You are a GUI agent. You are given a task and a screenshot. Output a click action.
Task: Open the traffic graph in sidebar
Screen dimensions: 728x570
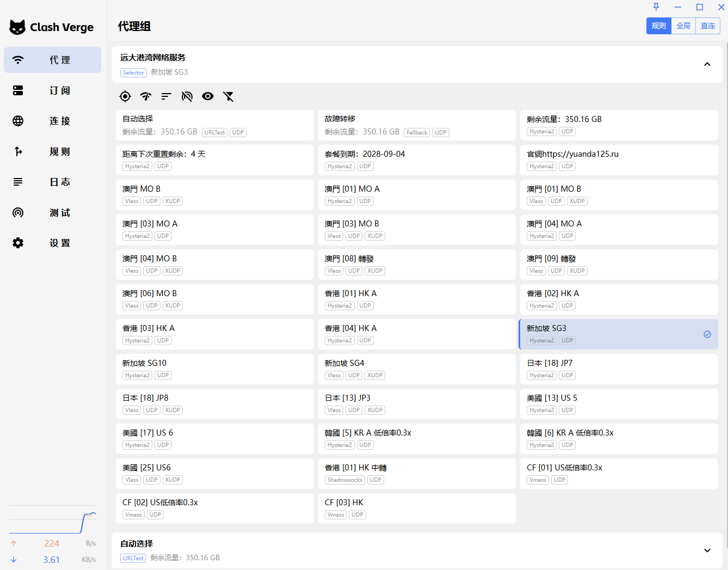(52, 520)
